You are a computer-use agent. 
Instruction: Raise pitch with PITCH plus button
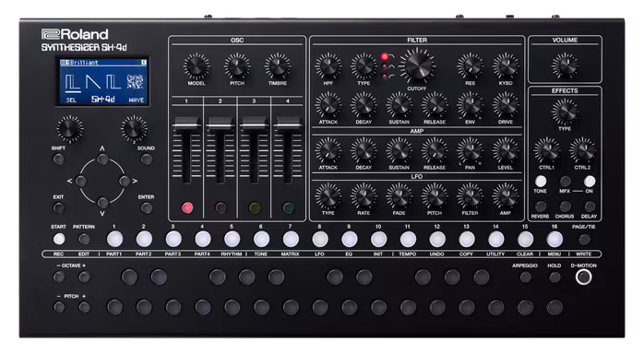(84, 307)
